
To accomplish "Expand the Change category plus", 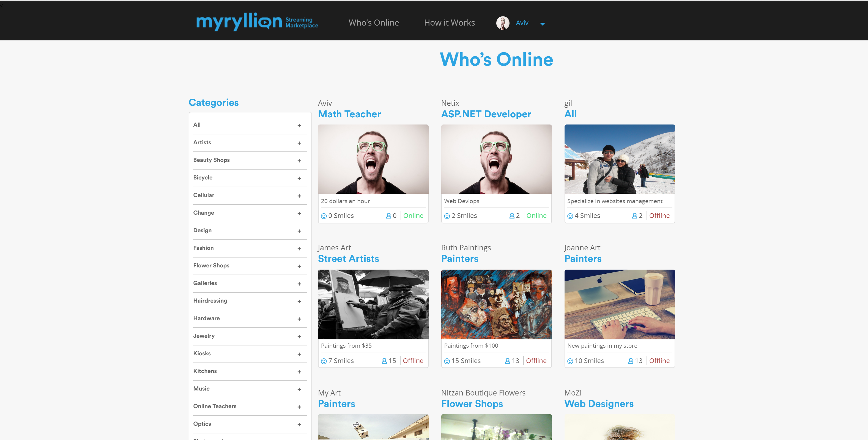I will tap(299, 214).
